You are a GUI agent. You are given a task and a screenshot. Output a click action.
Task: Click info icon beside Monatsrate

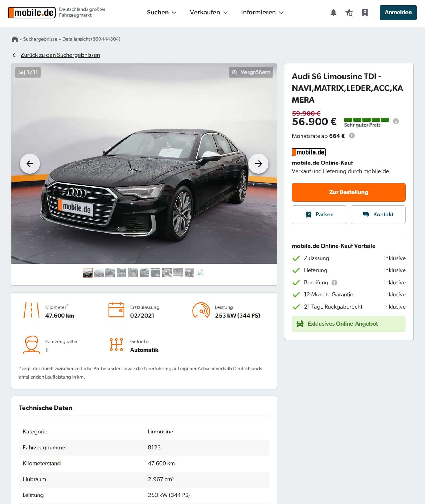coord(352,136)
